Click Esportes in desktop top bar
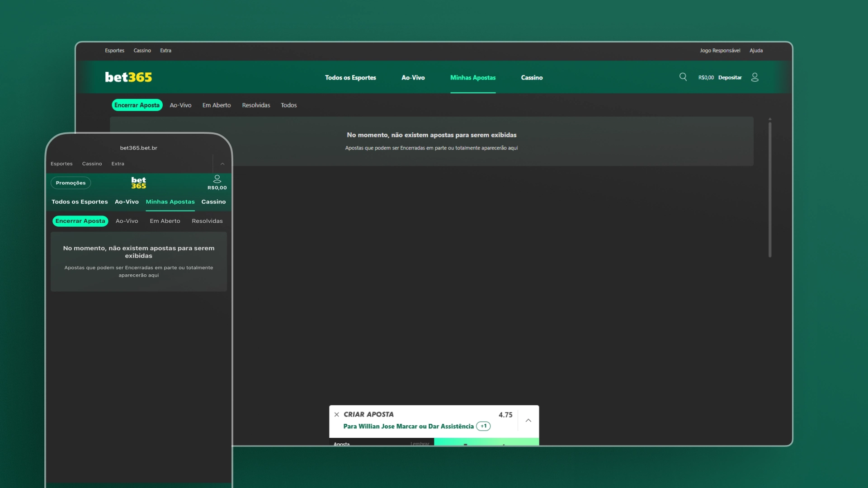 tap(114, 51)
